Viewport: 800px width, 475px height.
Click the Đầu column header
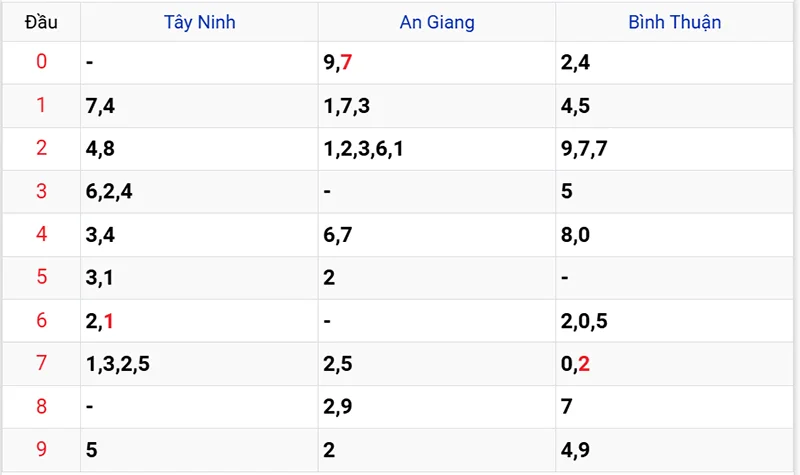click(41, 22)
